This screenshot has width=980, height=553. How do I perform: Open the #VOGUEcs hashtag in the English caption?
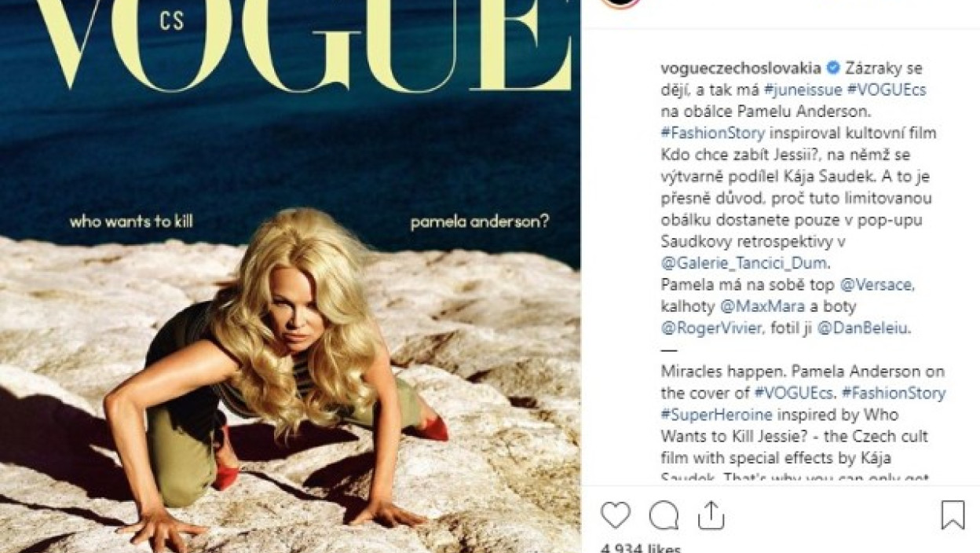pos(793,393)
